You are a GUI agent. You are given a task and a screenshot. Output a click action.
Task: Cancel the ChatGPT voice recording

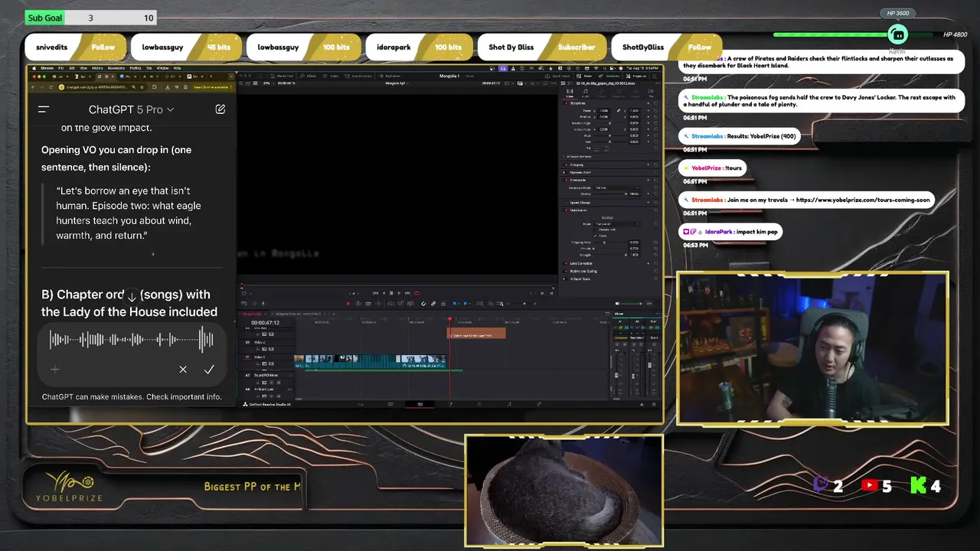[x=183, y=370]
